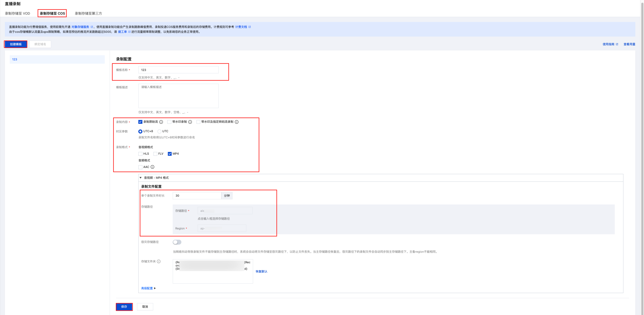Open the 存储路径 bucket selector field
Image resolution: width=644 pixels, height=315 pixels.
tap(225, 211)
